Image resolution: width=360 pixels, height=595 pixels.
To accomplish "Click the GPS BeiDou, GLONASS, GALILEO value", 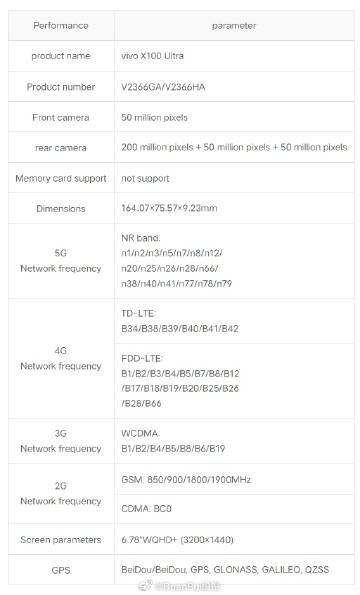I will 225,570.
